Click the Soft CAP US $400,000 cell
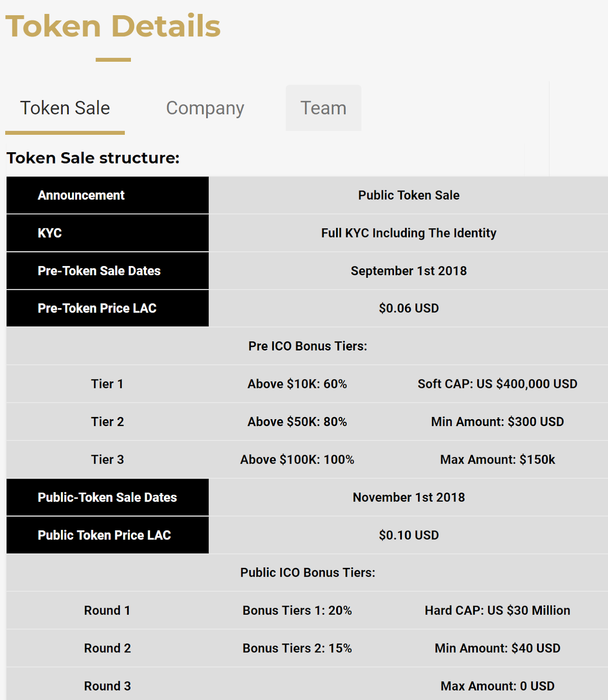The width and height of the screenshot is (608, 700). 497,384
